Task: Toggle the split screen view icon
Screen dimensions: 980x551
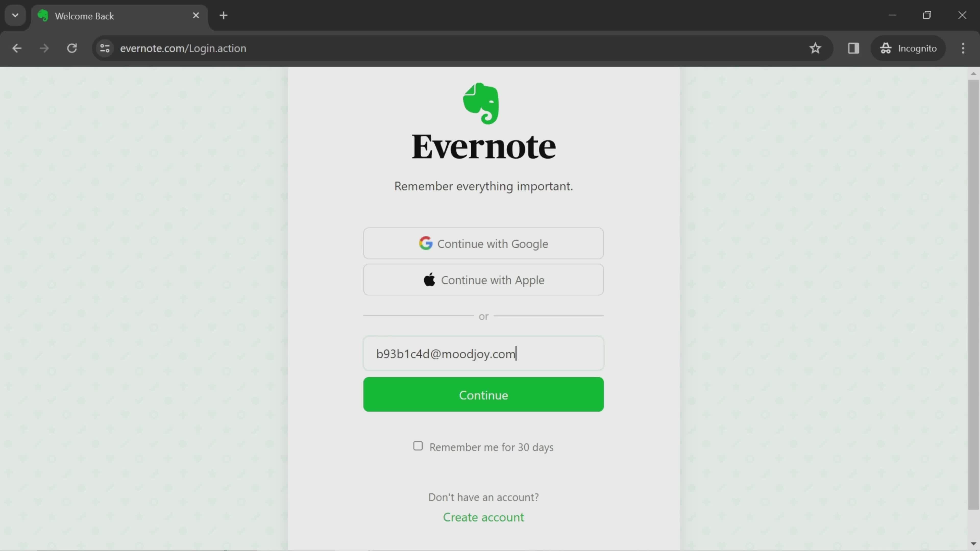Action: [853, 48]
